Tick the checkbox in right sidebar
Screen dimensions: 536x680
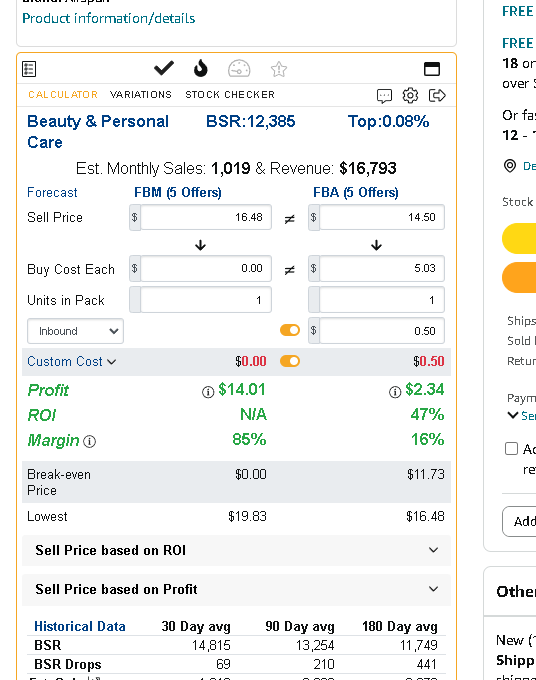(512, 448)
